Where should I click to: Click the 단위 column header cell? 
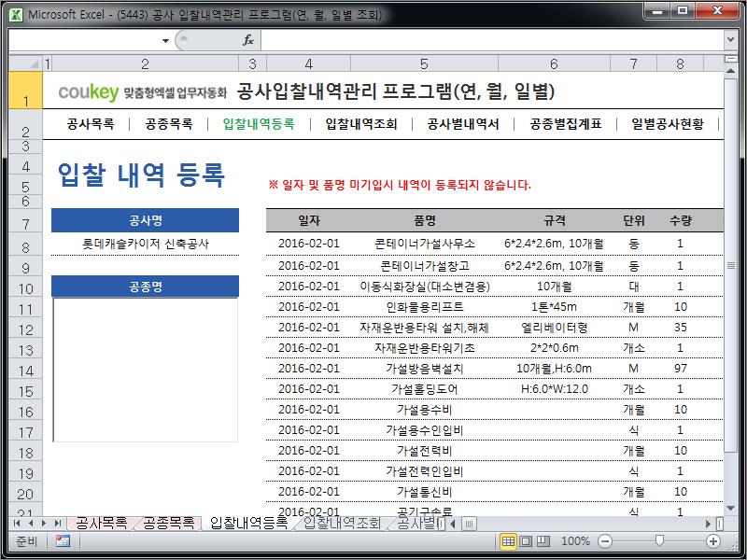point(634,220)
